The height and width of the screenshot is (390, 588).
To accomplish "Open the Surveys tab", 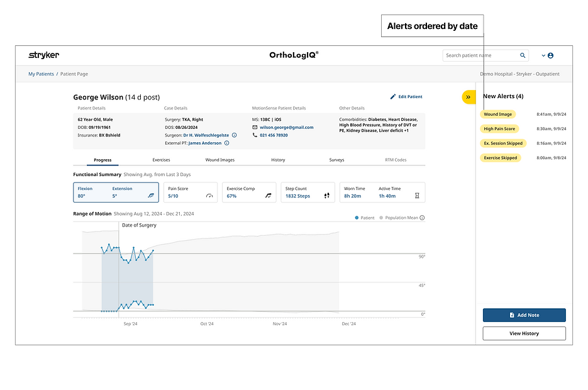I will (x=336, y=160).
